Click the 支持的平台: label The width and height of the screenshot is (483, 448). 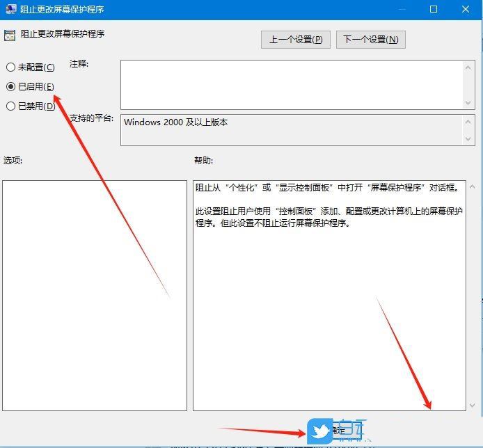coord(91,118)
